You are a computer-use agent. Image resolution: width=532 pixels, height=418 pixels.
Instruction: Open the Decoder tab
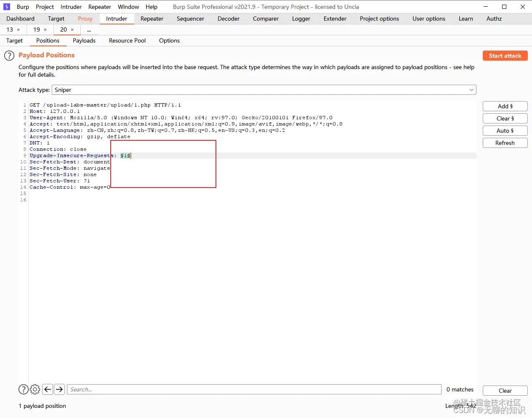click(229, 19)
